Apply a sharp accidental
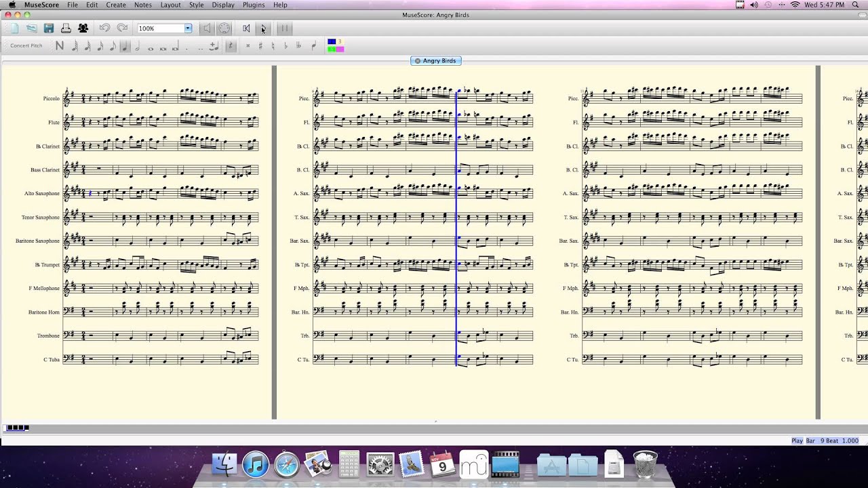 260,46
